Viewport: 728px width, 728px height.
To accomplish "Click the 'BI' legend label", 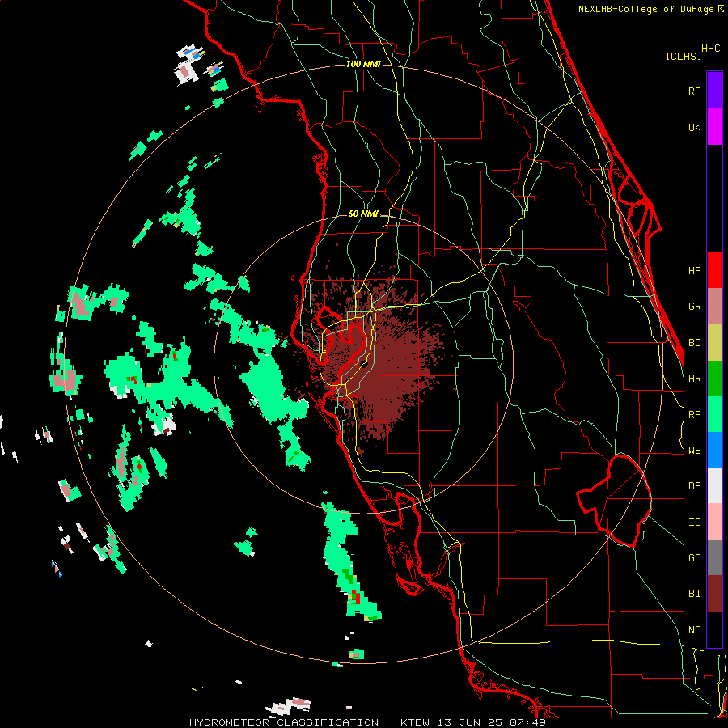I will (694, 594).
